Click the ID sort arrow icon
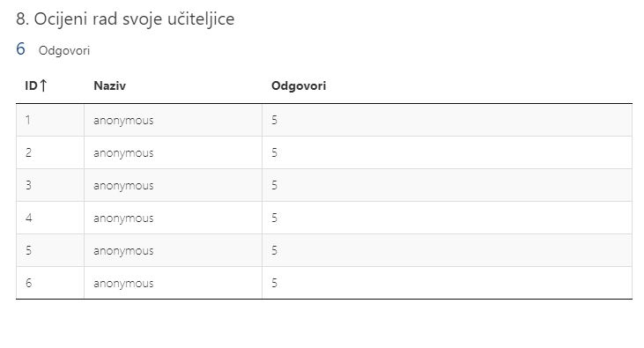The height and width of the screenshot is (348, 644). pos(43,85)
